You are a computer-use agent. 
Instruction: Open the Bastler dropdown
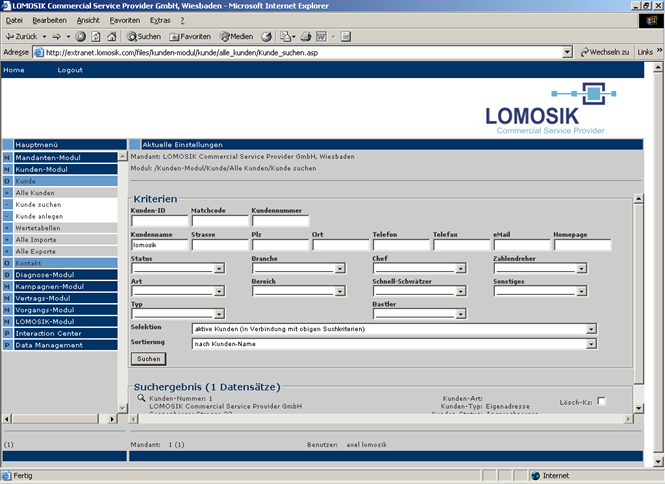click(x=419, y=314)
